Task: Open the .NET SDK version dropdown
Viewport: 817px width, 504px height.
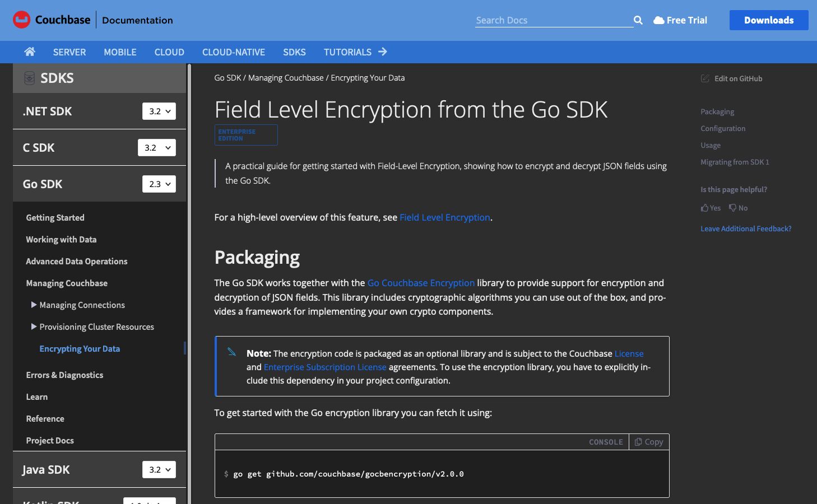Action: coord(159,111)
